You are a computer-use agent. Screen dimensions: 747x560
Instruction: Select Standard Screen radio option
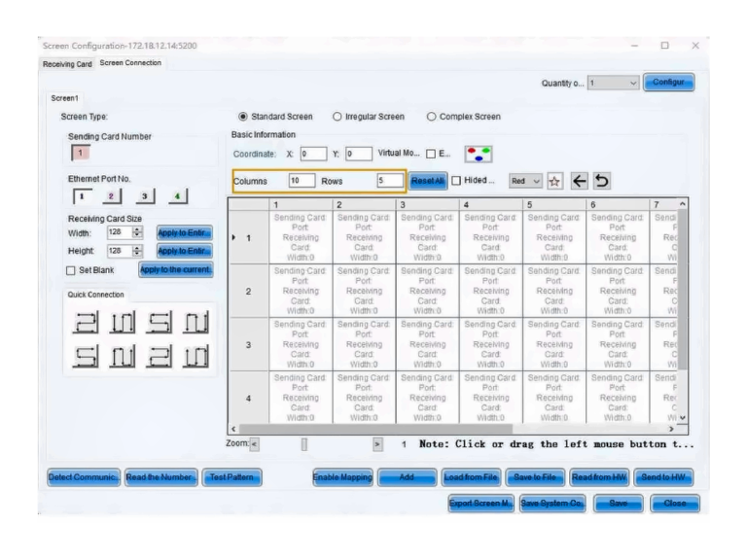243,117
